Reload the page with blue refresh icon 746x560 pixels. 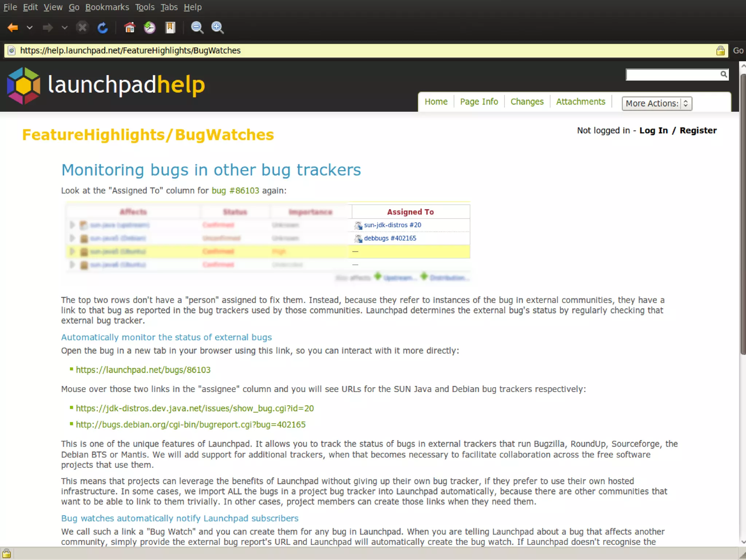tap(103, 28)
